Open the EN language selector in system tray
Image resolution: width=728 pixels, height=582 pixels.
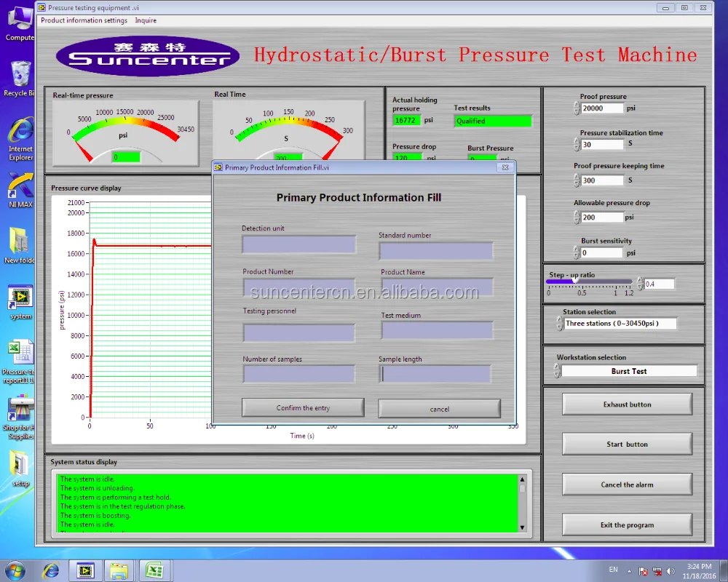[613, 570]
